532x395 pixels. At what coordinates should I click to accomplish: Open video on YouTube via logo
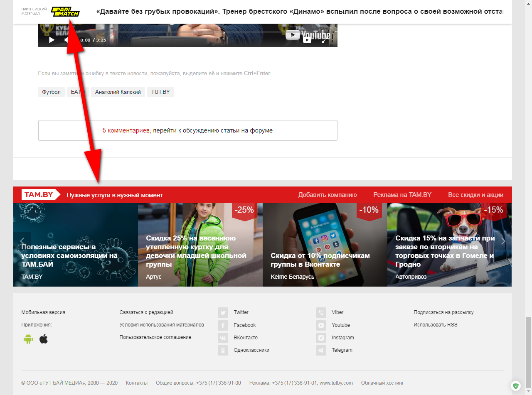[x=308, y=36]
